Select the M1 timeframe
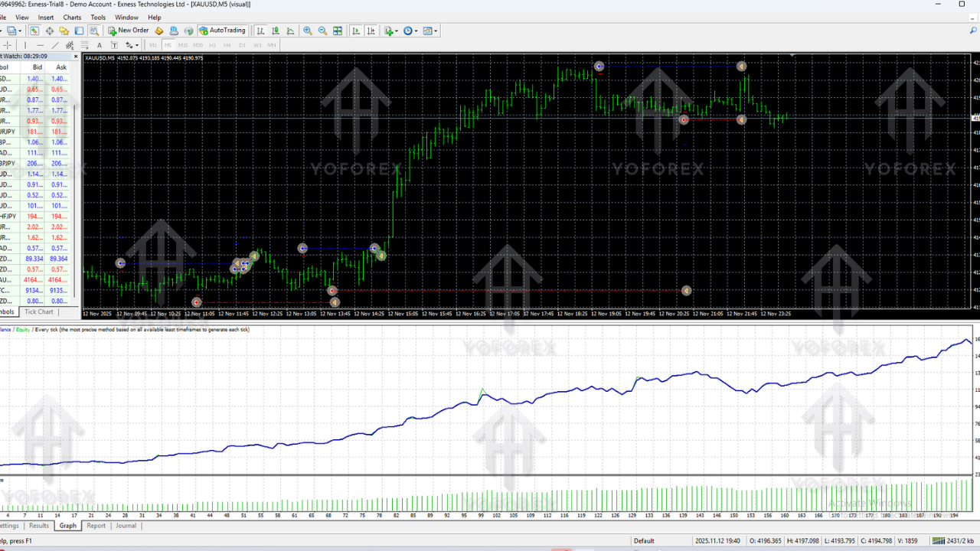Screen dimensions: 980x551 [x=152, y=44]
